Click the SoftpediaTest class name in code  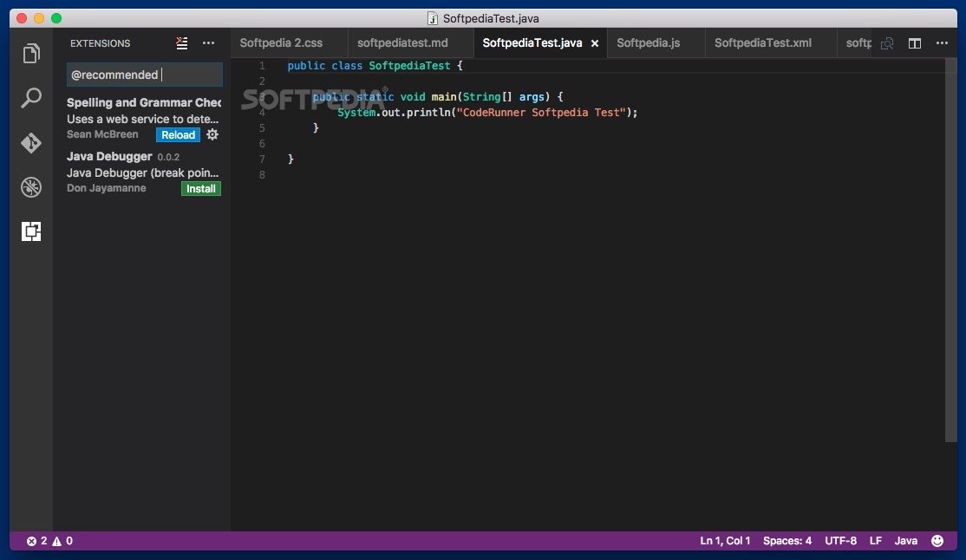point(409,65)
